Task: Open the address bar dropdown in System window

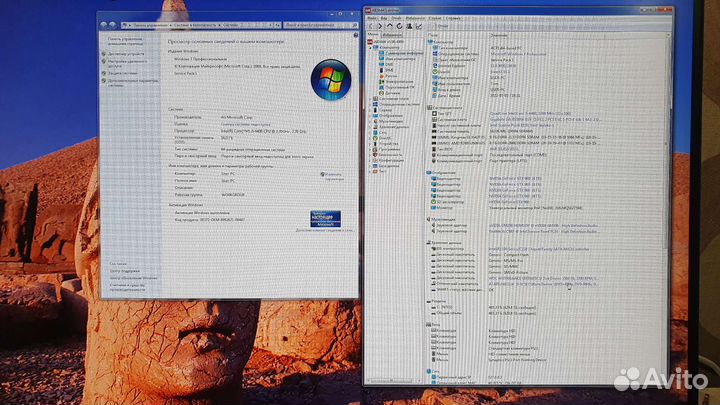Action: click(x=271, y=25)
